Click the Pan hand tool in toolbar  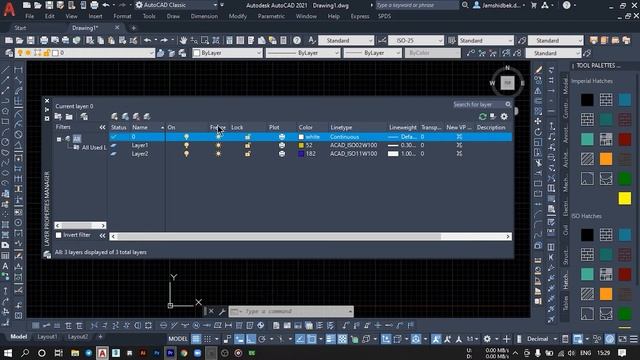pyautogui.click(x=183, y=40)
